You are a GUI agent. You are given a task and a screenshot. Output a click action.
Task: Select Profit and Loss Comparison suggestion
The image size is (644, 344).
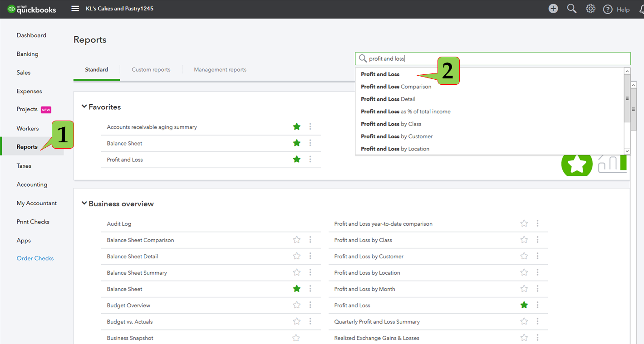tap(396, 87)
